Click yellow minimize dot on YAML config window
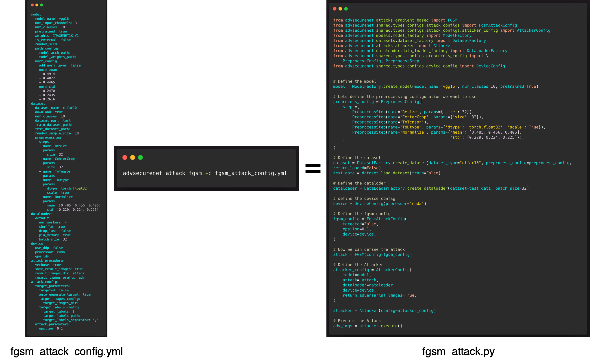 coord(37,5)
